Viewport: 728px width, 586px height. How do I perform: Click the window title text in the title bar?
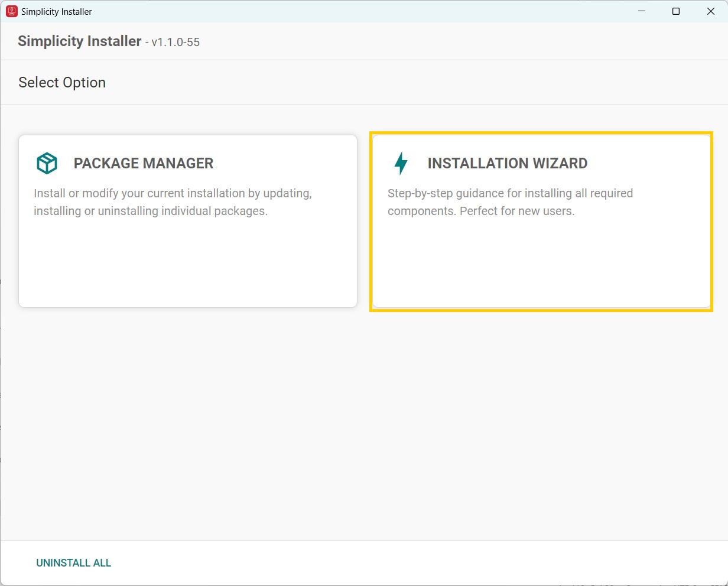57,11
